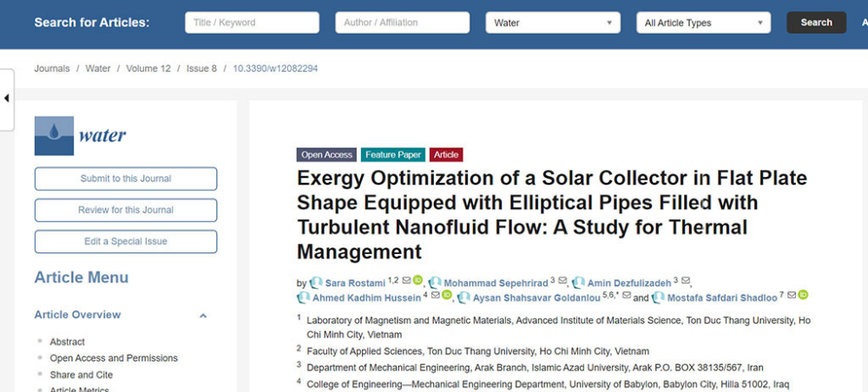The image size is (868, 392).
Task: Click Mostafa Safdari Shadloo's ORCID icon
Action: (x=803, y=295)
